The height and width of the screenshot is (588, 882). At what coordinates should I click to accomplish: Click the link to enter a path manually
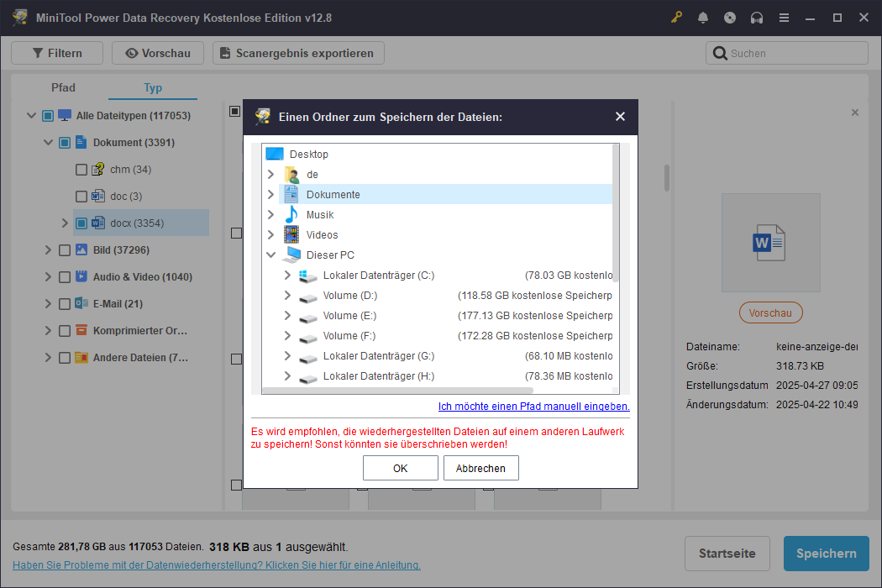pyautogui.click(x=536, y=407)
